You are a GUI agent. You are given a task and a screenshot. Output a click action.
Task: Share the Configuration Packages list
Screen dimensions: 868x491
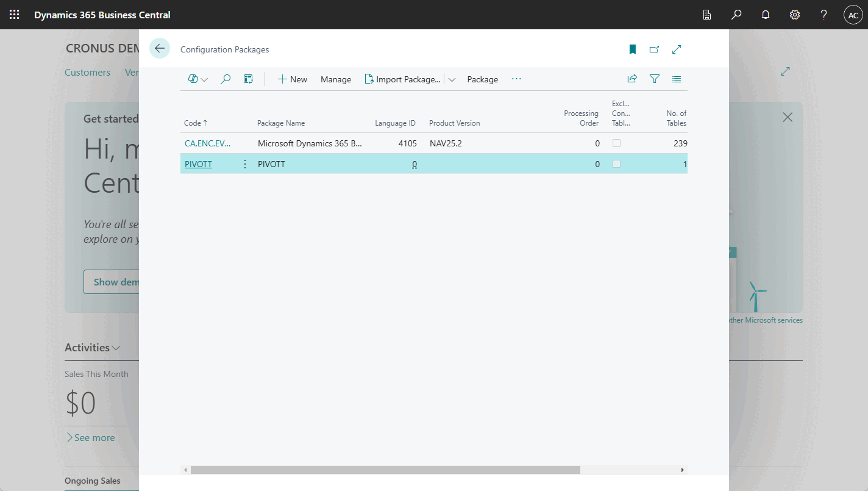point(632,79)
